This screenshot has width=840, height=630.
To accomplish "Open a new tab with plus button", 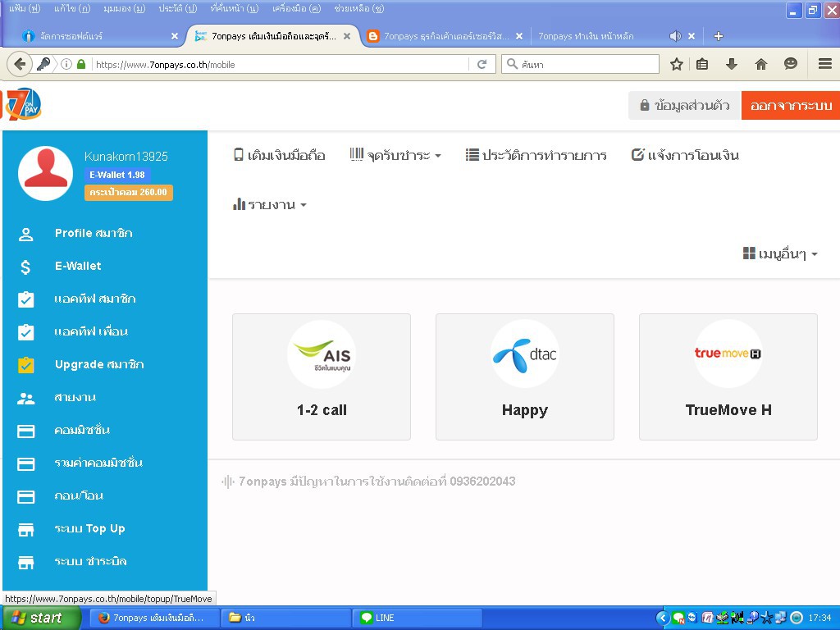I will pos(719,36).
